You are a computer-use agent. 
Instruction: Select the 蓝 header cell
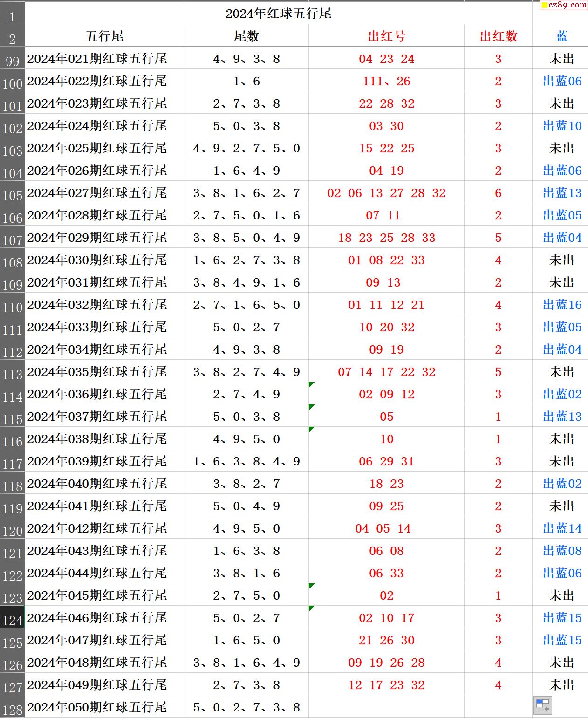pos(561,36)
